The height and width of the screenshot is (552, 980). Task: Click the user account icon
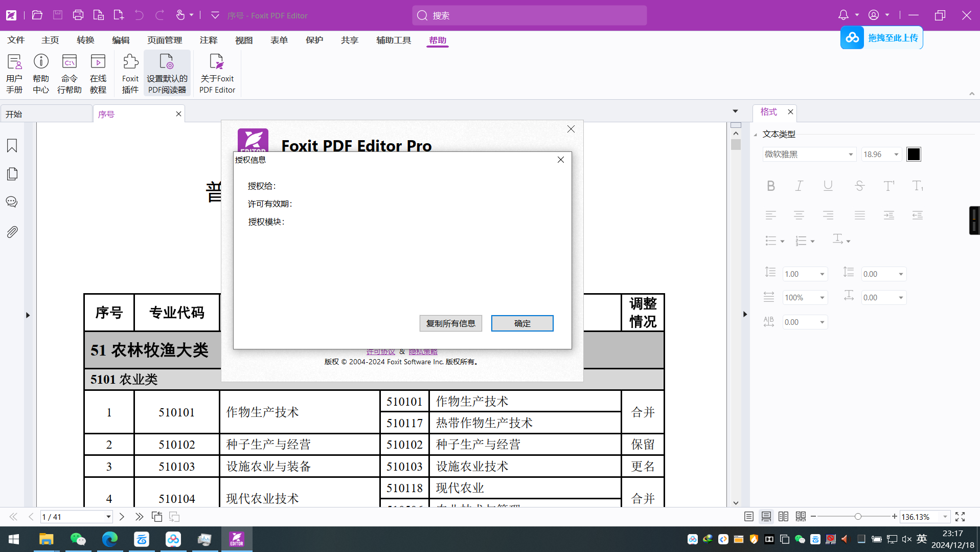point(874,15)
